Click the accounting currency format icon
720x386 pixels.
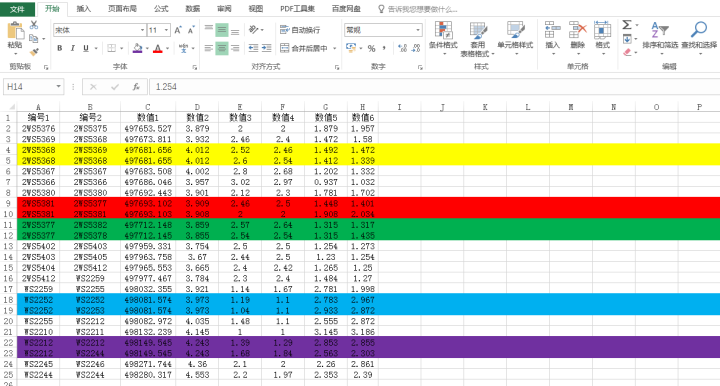pos(351,48)
